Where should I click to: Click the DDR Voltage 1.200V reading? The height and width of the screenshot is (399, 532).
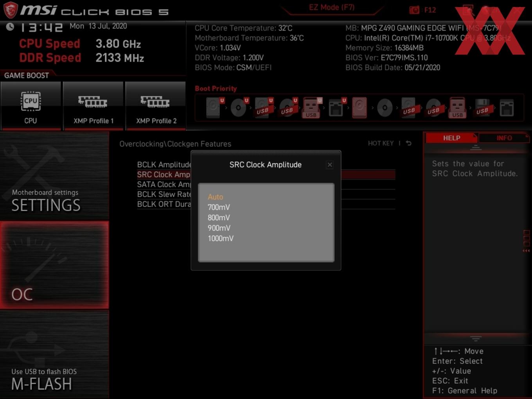(229, 58)
